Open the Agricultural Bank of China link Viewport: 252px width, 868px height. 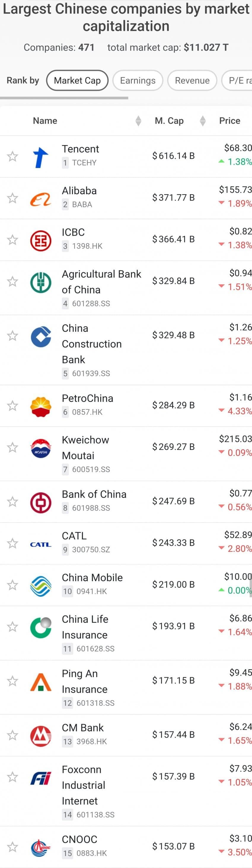[x=101, y=282]
